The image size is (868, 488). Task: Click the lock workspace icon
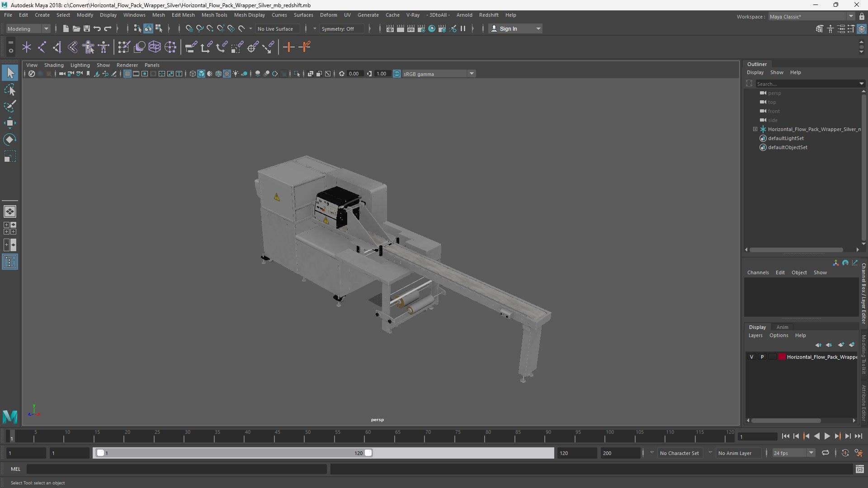click(862, 16)
